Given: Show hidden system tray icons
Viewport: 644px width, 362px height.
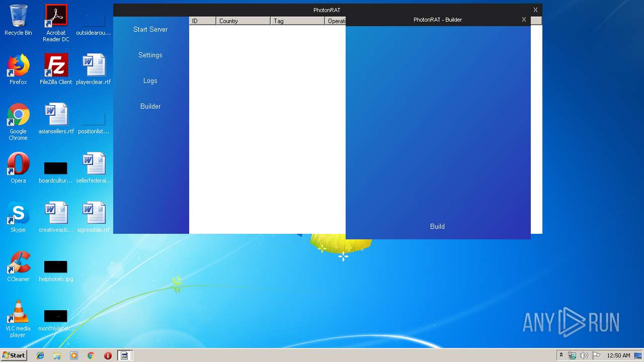Looking at the screenshot, I should point(561,355).
